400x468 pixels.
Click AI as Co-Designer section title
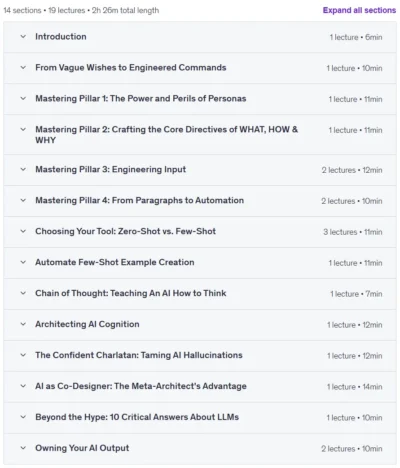pos(141,386)
